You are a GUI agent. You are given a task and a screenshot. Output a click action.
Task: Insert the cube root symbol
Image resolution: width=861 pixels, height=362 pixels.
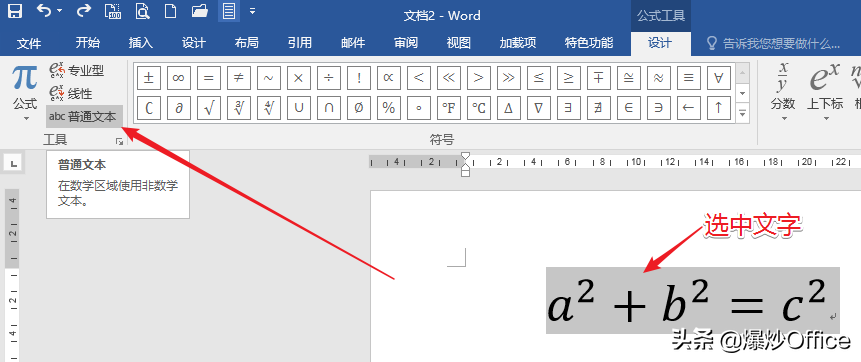[238, 108]
